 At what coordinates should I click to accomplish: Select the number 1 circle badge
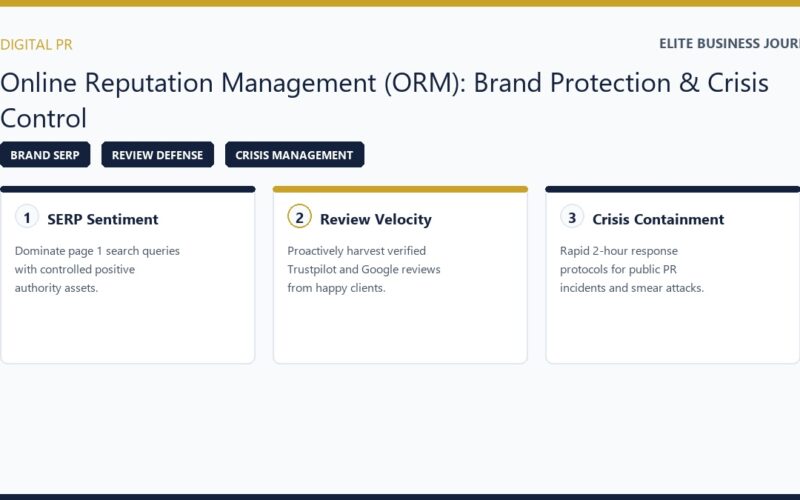[27, 217]
